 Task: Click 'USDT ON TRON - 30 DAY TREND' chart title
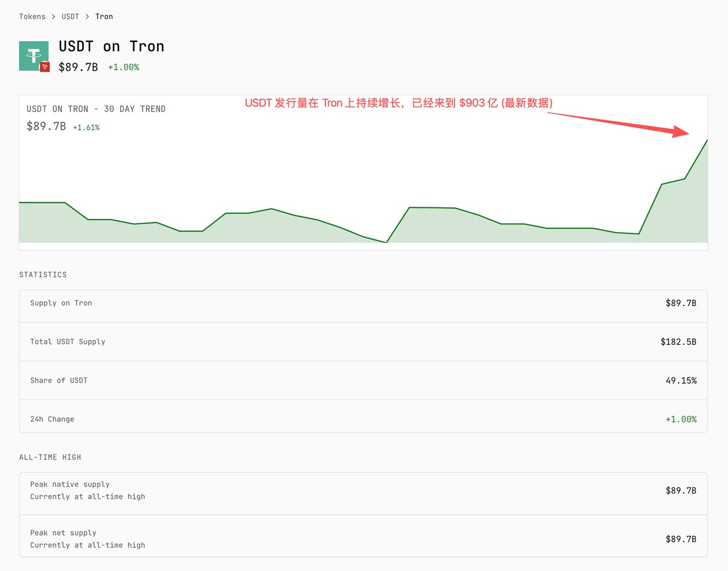click(96, 109)
